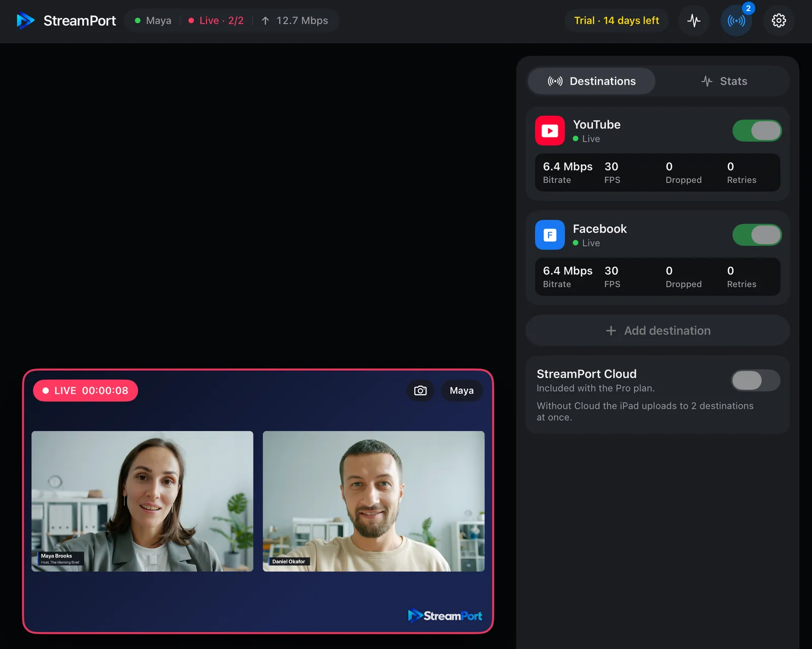Open the settings gear icon
This screenshot has width=812, height=649.
point(779,20)
